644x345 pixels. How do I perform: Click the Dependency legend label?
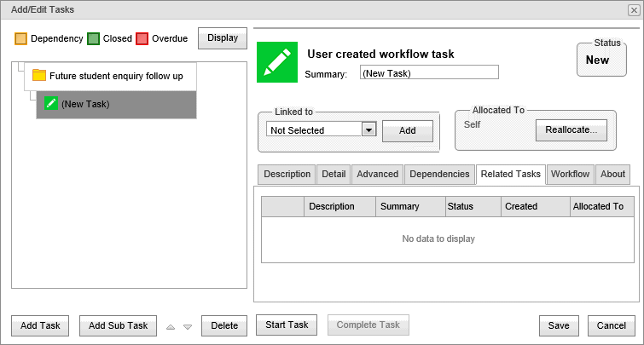coord(56,38)
